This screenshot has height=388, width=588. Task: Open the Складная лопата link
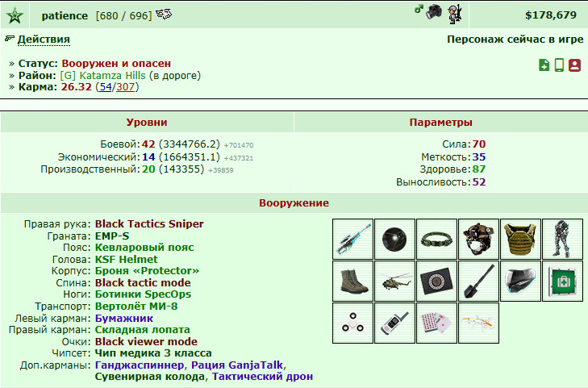142,330
